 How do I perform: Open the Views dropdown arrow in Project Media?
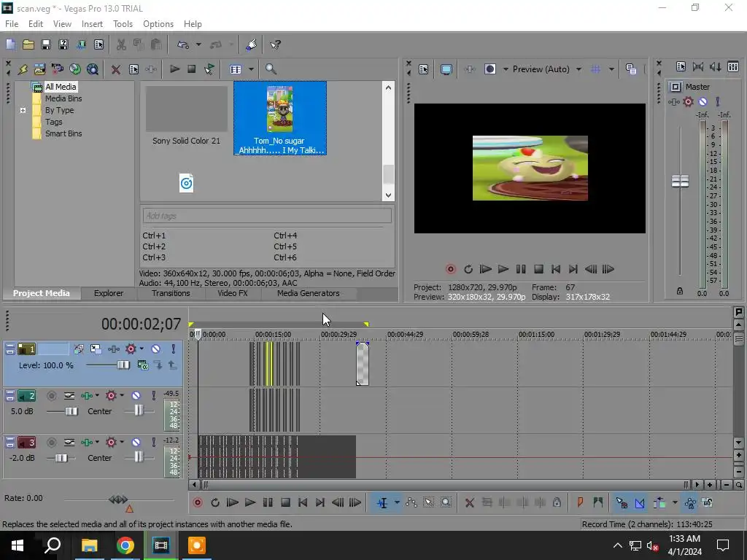pyautogui.click(x=251, y=69)
